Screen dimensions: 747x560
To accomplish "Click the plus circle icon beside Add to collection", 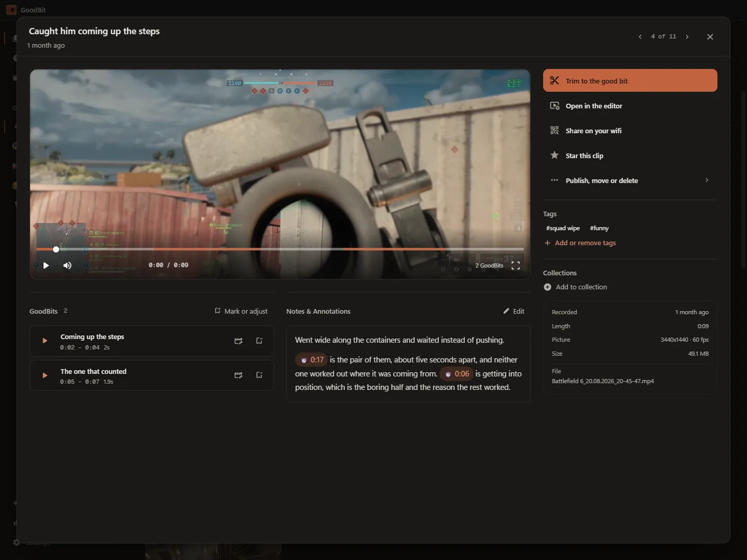I will click(547, 287).
